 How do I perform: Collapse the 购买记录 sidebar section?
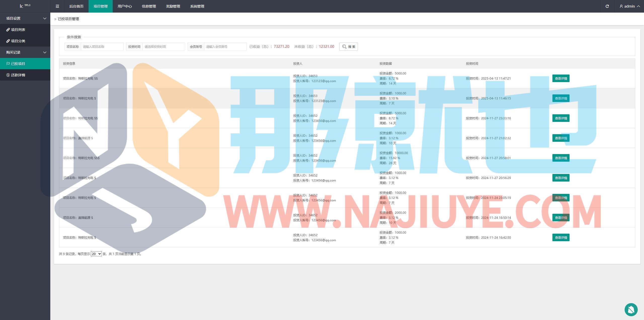[25, 52]
